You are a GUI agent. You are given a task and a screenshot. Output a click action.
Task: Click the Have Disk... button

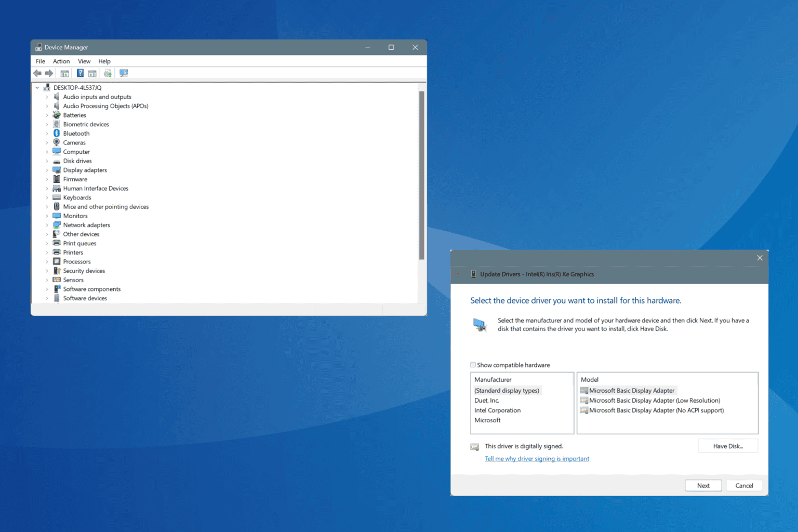728,446
